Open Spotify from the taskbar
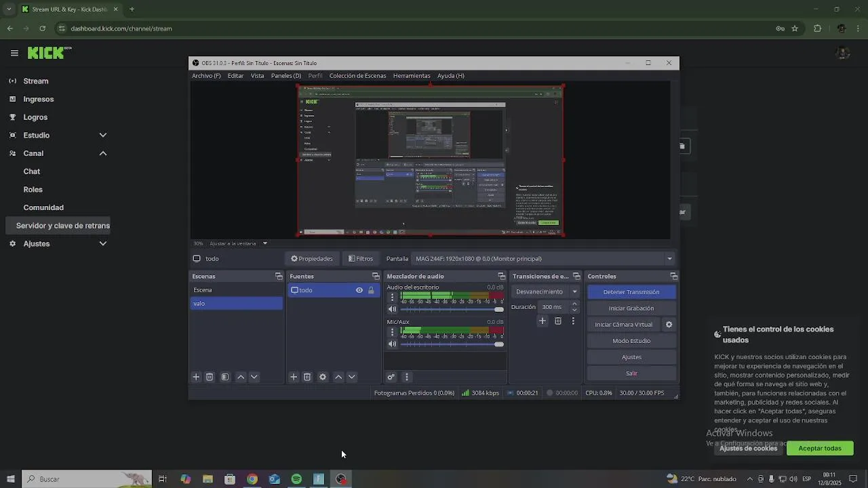The image size is (868, 488). point(296,479)
